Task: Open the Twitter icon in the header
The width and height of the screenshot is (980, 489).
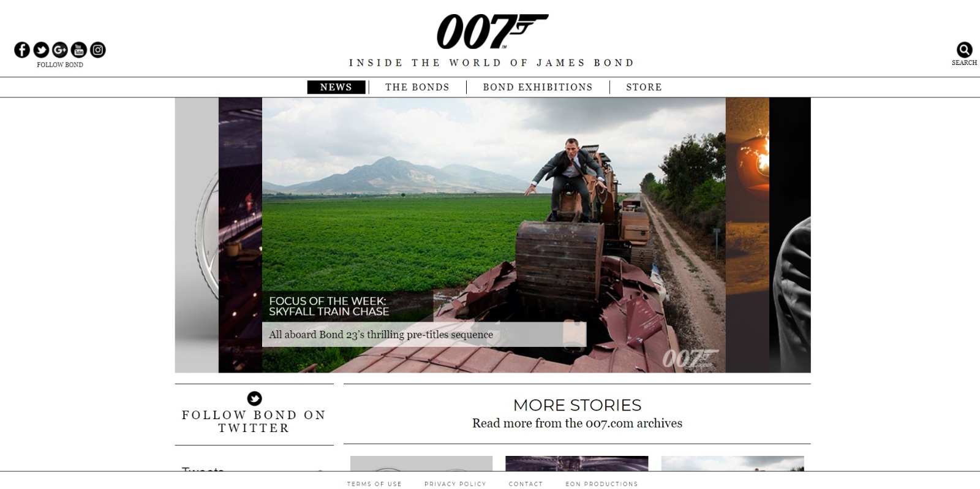Action: [41, 50]
